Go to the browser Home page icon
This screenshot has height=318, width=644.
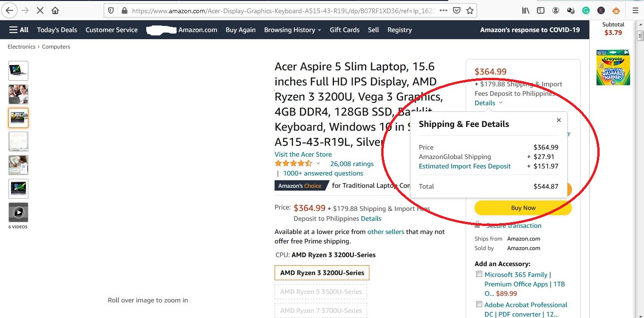coord(56,10)
